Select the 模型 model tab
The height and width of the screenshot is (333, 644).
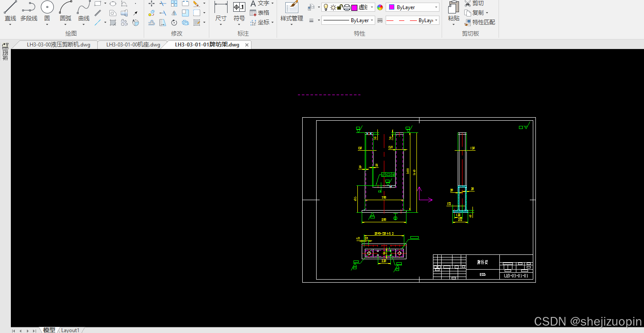[x=49, y=330]
